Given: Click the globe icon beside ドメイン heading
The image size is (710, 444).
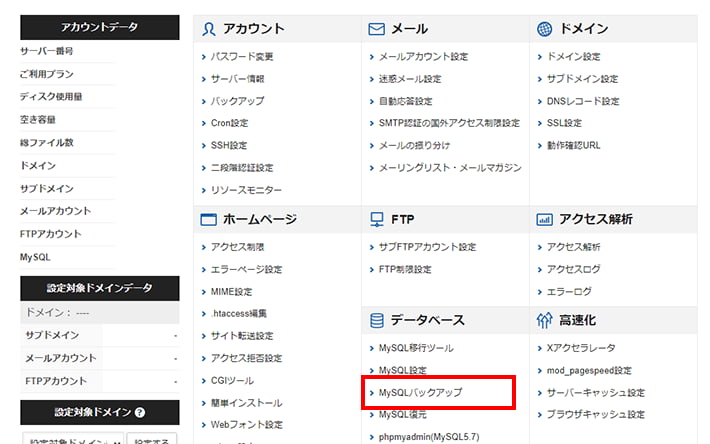Looking at the screenshot, I should (x=545, y=29).
